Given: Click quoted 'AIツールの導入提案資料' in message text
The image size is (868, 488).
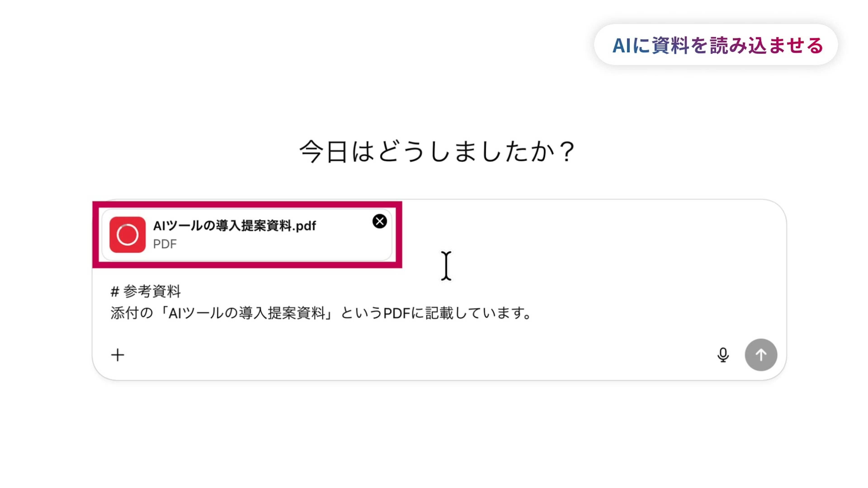Looking at the screenshot, I should tap(246, 313).
